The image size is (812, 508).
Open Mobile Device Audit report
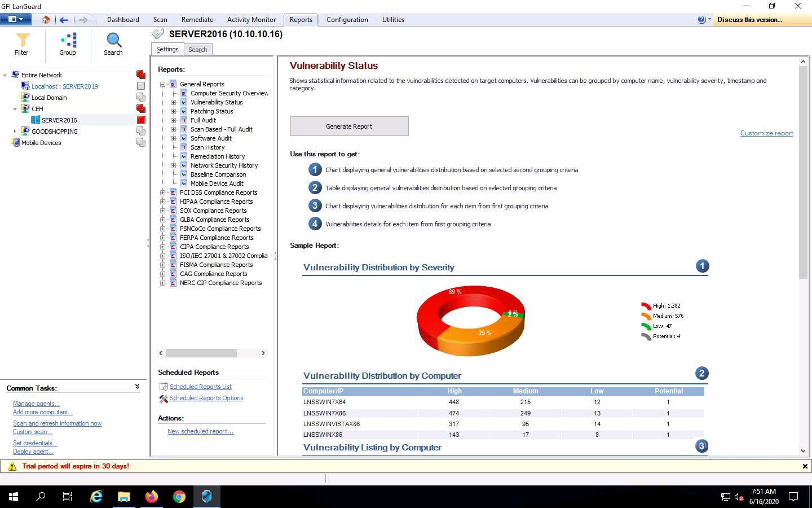[x=217, y=183]
